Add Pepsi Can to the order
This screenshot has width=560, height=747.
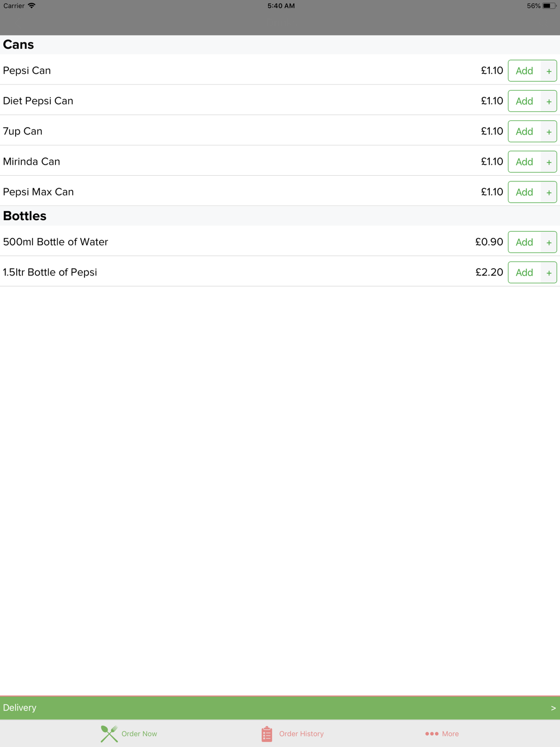tap(525, 71)
